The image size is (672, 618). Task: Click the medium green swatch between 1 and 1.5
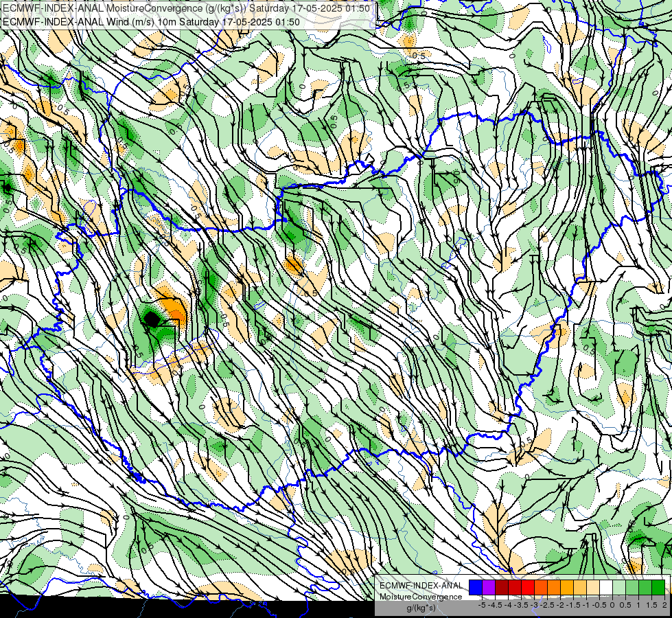pos(645,587)
